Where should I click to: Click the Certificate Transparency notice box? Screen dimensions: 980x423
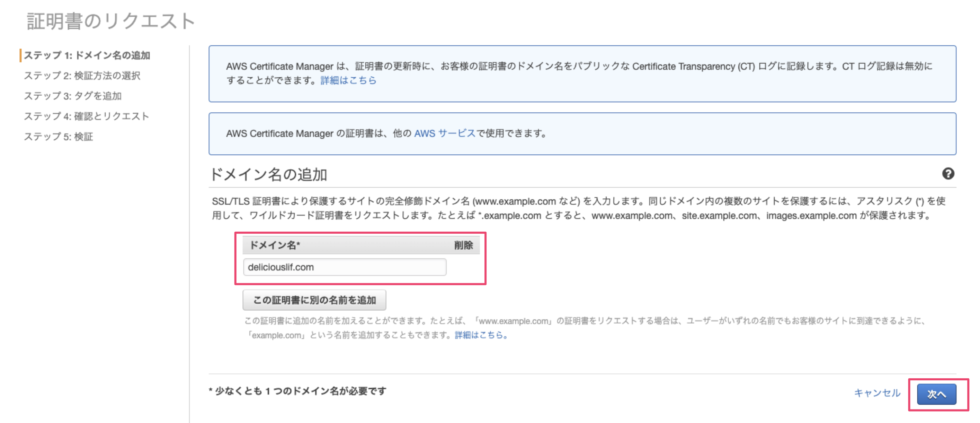(x=582, y=74)
